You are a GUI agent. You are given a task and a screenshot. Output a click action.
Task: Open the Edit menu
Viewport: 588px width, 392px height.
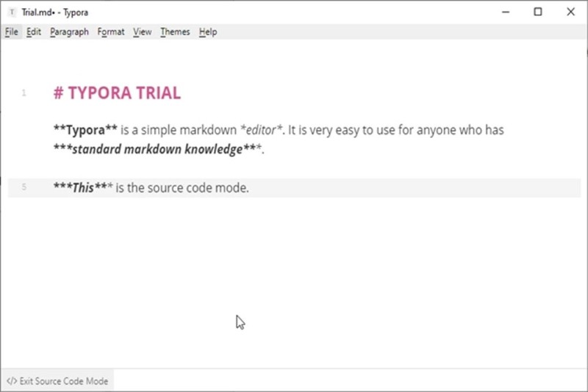pyautogui.click(x=33, y=32)
